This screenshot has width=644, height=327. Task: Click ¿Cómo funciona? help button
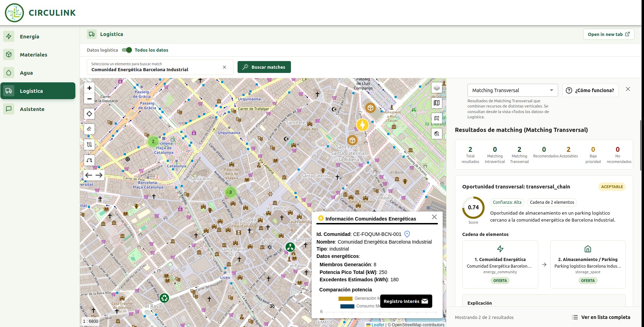(x=590, y=90)
